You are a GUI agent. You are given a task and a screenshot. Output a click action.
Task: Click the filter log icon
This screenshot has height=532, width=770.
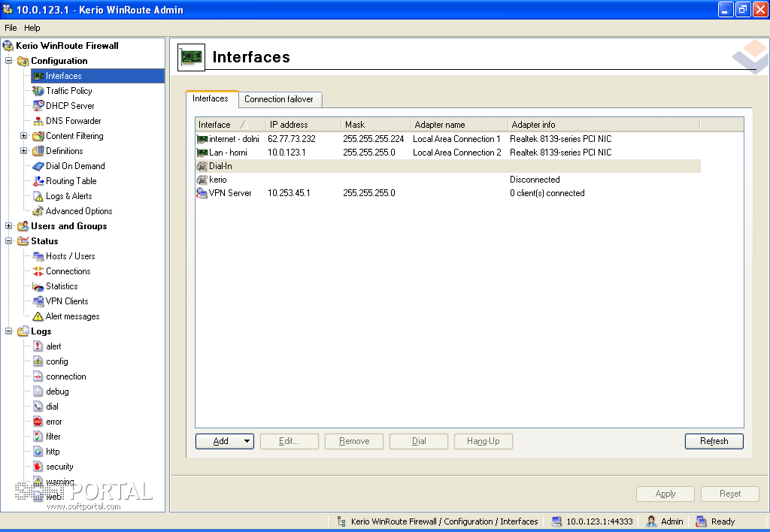(x=38, y=437)
